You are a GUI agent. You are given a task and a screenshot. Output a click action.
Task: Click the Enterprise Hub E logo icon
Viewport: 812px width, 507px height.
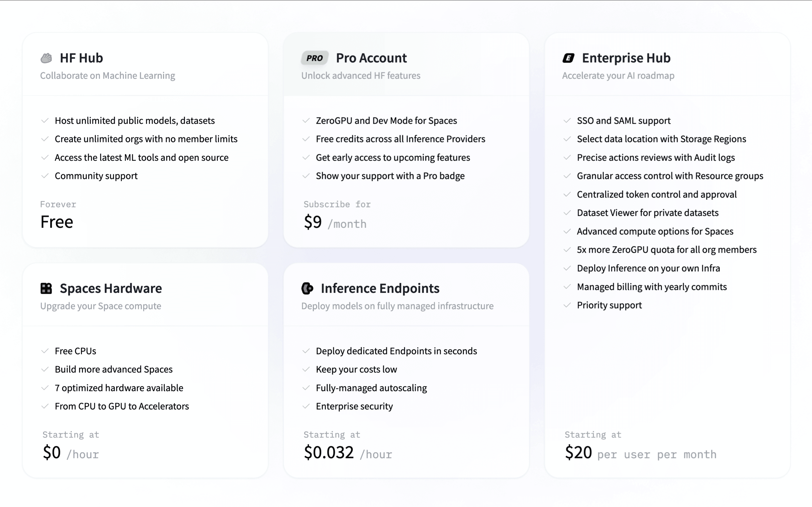point(568,58)
